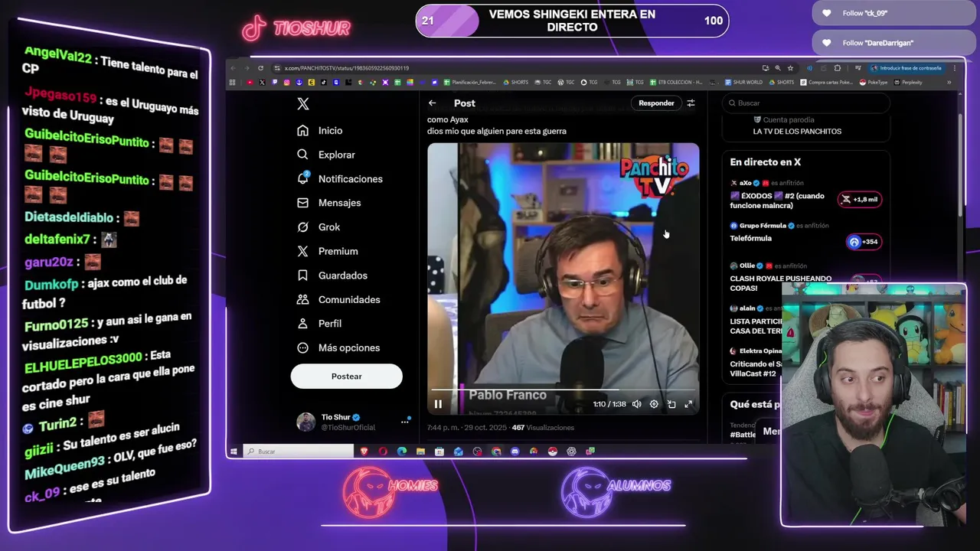The width and height of the screenshot is (980, 551).
Task: Click the Responder button
Action: (x=656, y=103)
